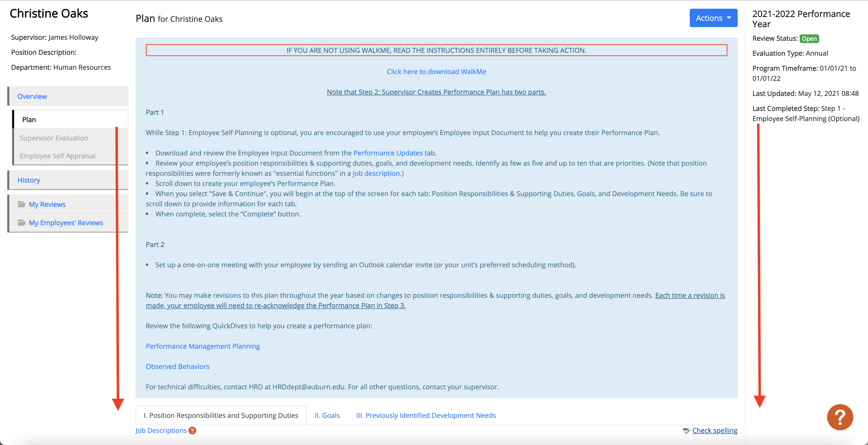
Task: Click the WalkMe instructions warning banner
Action: 436,50
